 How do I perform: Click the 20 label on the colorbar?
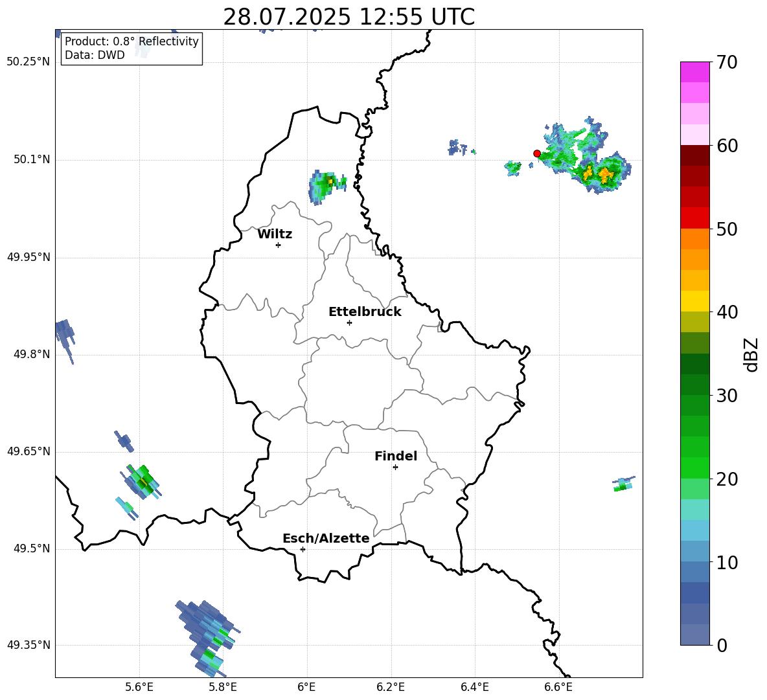point(727,479)
